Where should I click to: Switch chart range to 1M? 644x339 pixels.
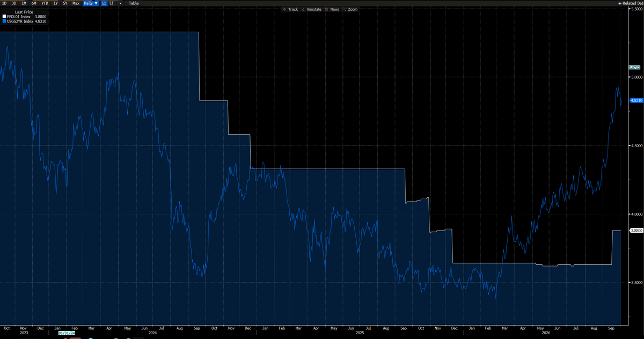point(24,3)
